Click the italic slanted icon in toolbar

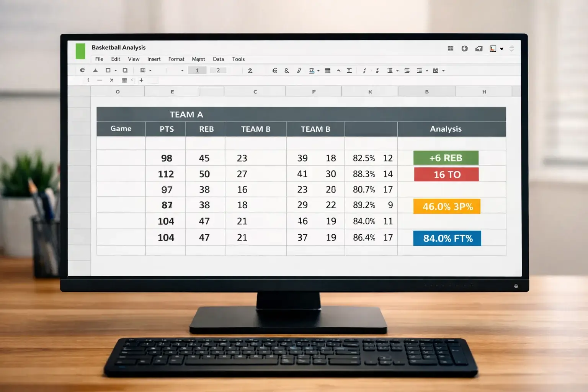pos(299,70)
